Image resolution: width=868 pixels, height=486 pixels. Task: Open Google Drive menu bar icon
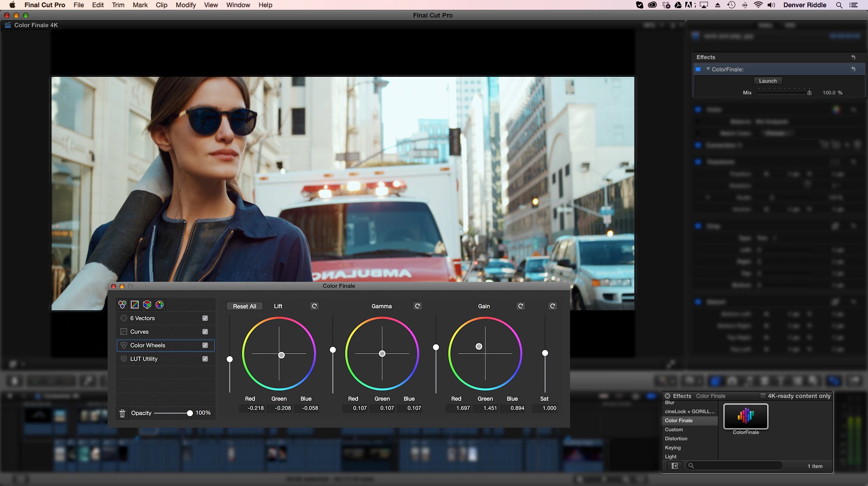678,5
